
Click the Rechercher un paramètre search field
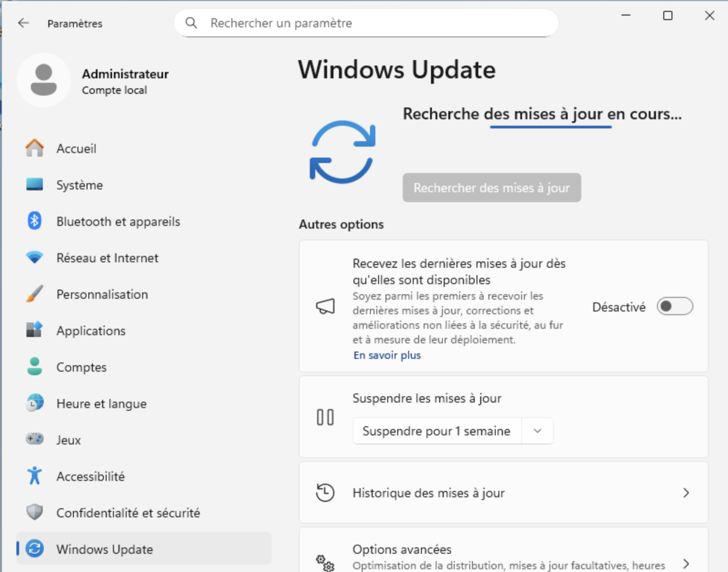(x=366, y=23)
